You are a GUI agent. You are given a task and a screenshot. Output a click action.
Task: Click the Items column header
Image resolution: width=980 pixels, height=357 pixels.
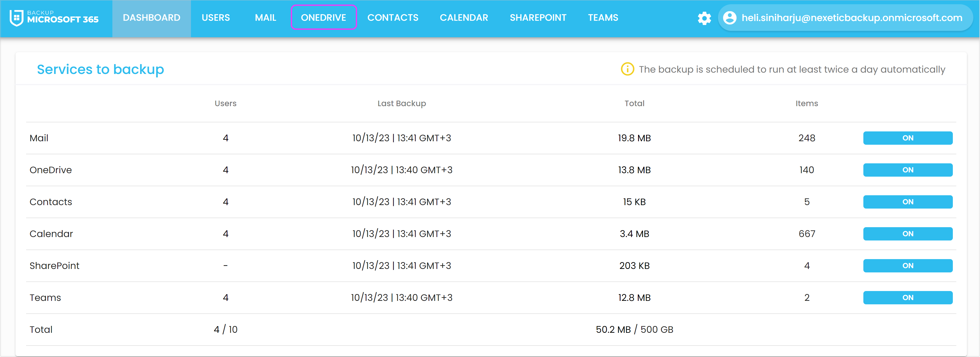click(x=807, y=103)
